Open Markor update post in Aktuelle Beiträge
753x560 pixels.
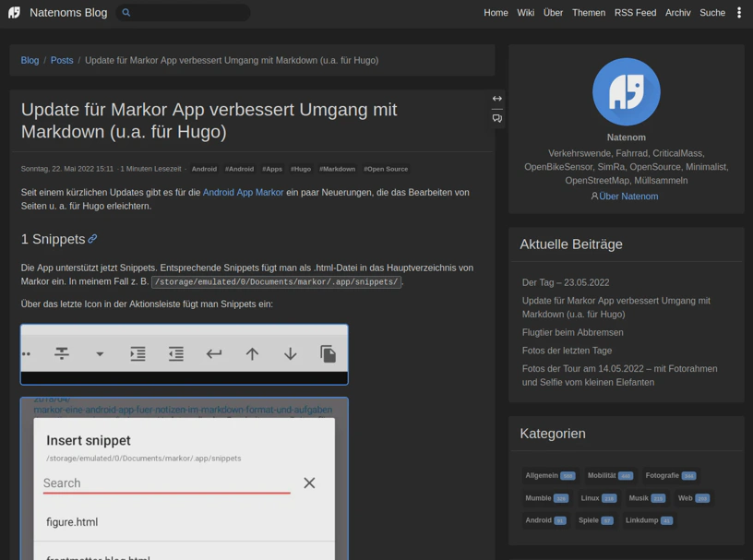tap(616, 307)
